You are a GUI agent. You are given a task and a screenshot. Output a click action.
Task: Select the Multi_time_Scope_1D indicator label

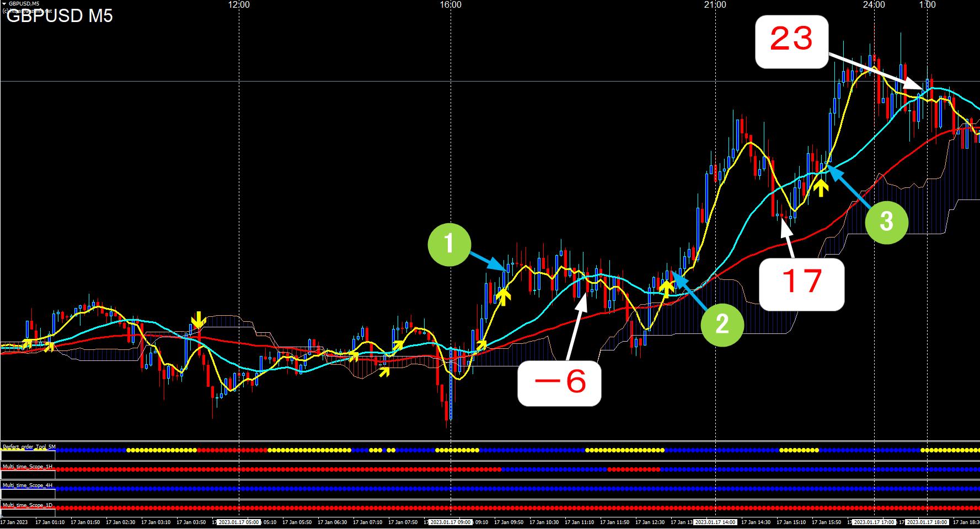click(27, 505)
